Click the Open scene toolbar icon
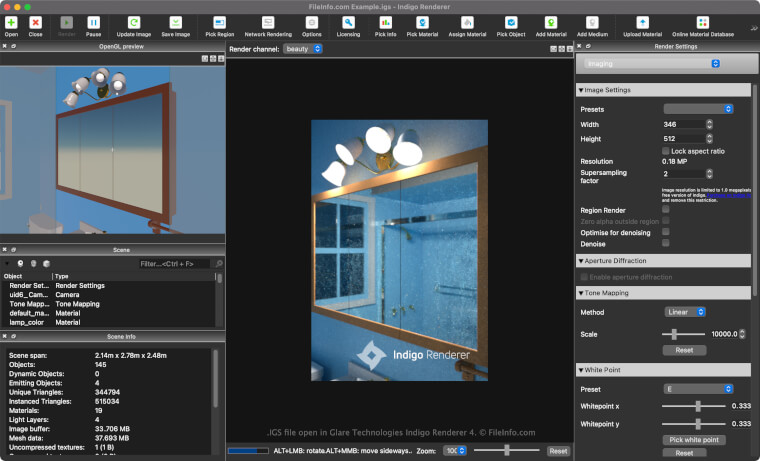 pyautogui.click(x=11, y=21)
